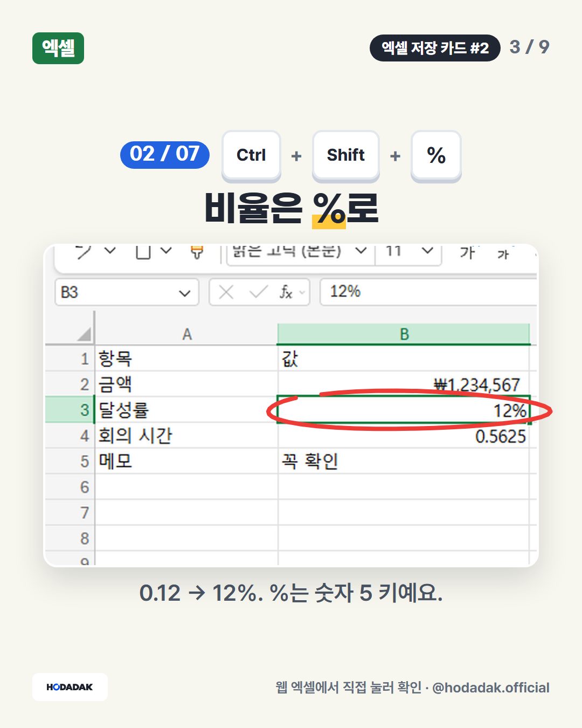Screen dimensions: 582x728
Task: Select row 6 header
Action: pos(70,487)
